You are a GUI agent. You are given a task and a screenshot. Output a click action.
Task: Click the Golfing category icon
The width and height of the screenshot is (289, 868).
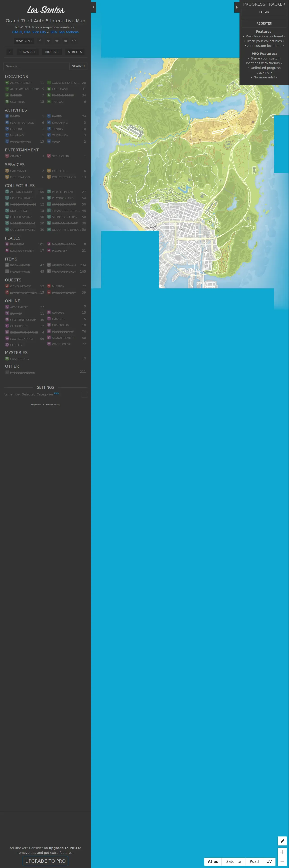7,129
